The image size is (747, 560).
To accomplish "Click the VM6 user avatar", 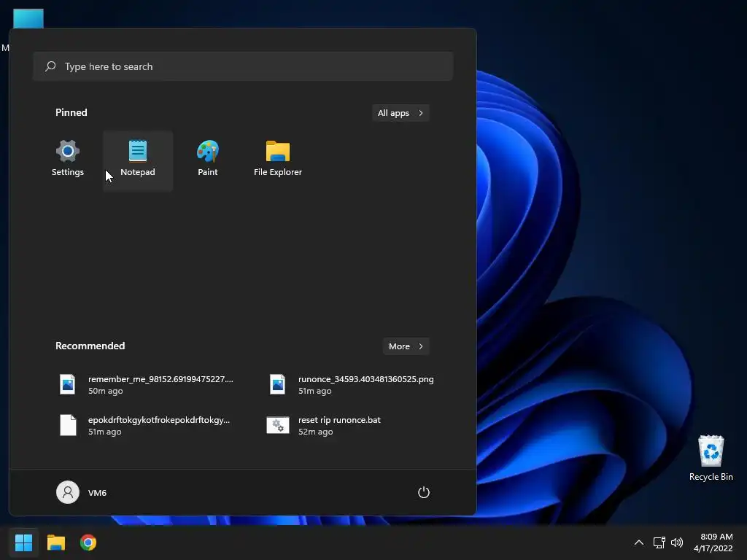I will [x=68, y=492].
